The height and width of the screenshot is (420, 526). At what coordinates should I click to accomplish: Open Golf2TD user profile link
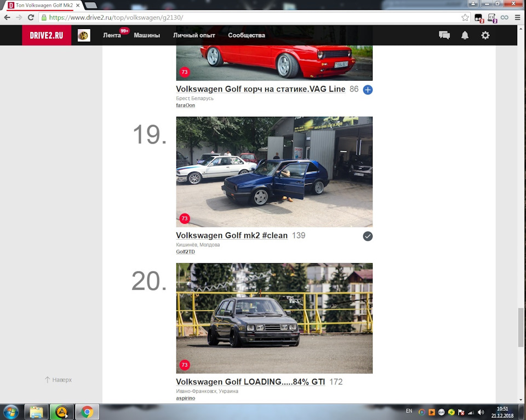point(186,252)
